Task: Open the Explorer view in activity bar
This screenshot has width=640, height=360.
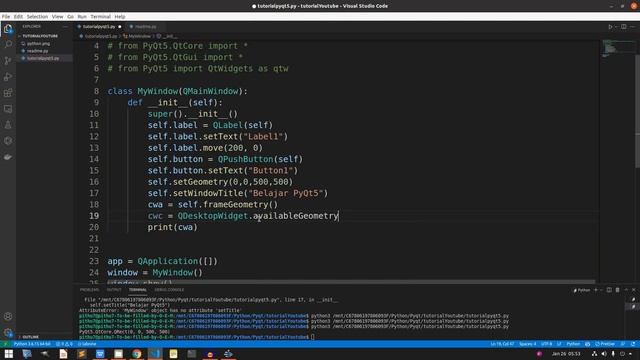Action: click(8, 29)
